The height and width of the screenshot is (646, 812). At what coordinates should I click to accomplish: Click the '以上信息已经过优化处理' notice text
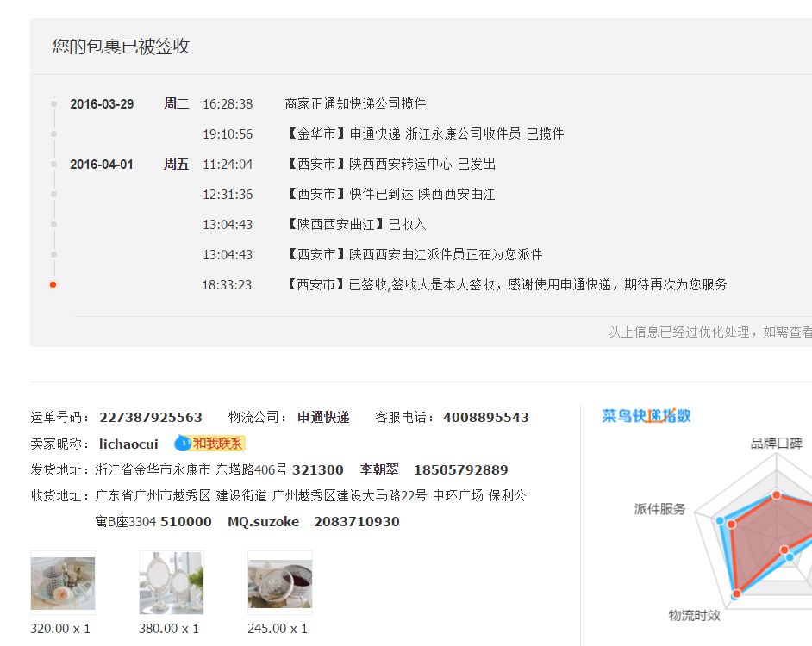point(709,332)
